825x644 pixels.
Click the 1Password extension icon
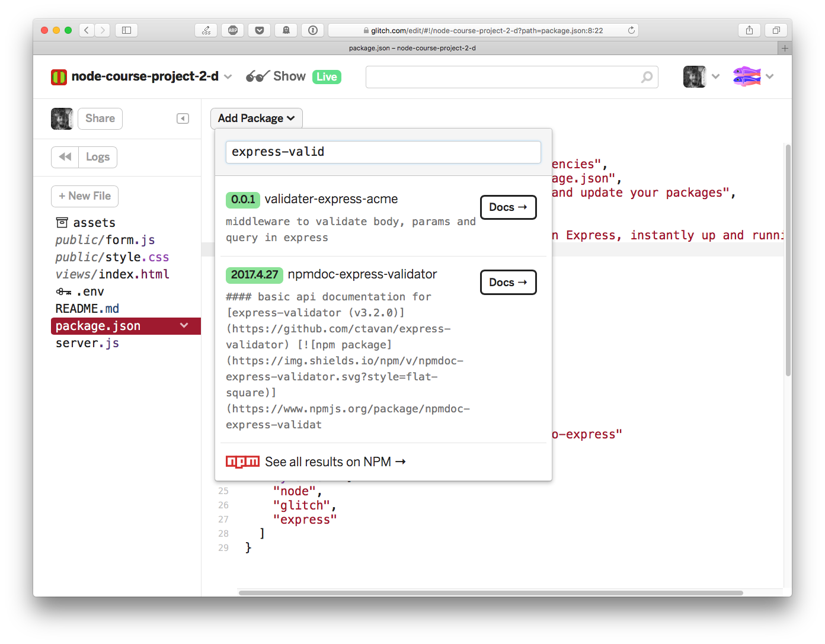pyautogui.click(x=313, y=30)
